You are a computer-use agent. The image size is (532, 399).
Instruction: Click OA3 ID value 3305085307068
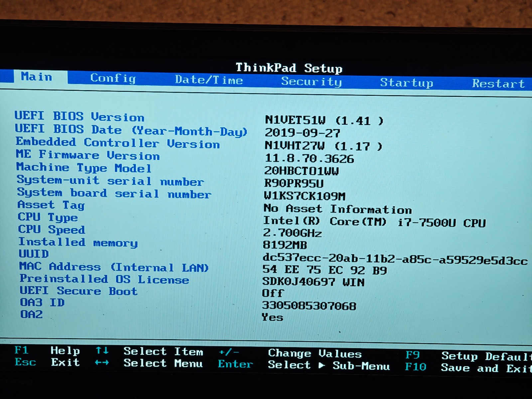coord(309,306)
